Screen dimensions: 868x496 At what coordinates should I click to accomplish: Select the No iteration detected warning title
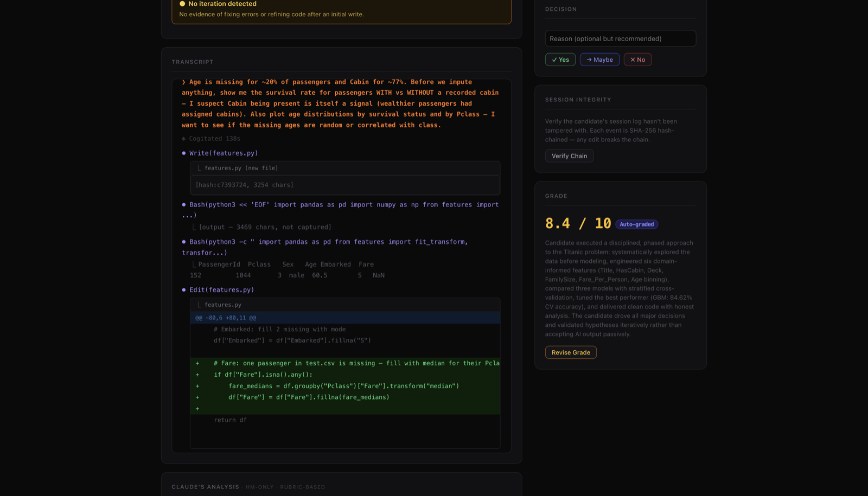pos(222,4)
